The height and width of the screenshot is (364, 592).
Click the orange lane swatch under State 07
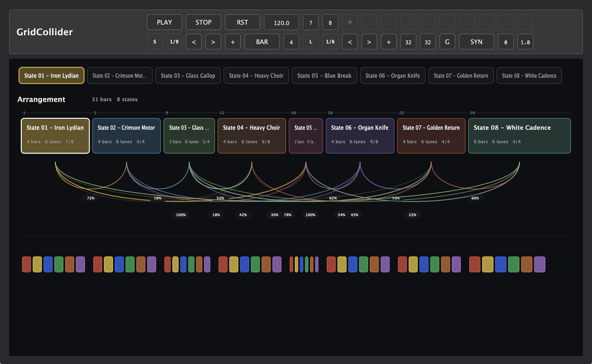pos(445,264)
